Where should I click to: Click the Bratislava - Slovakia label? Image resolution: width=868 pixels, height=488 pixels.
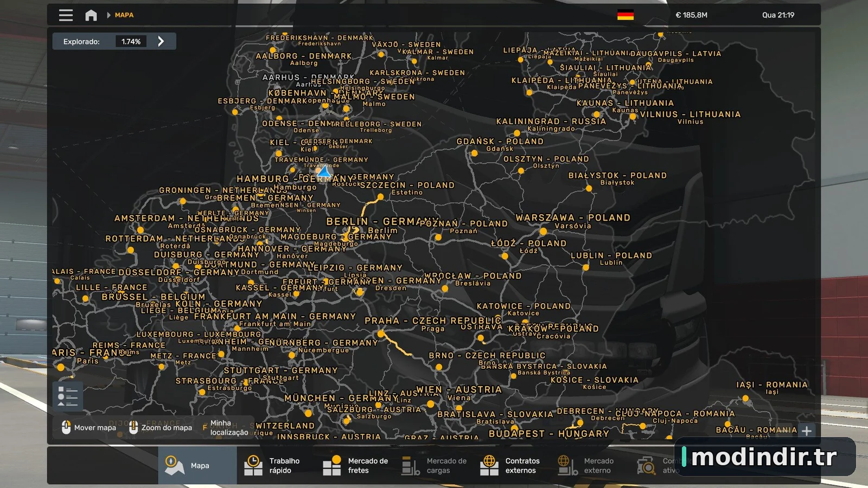495,414
